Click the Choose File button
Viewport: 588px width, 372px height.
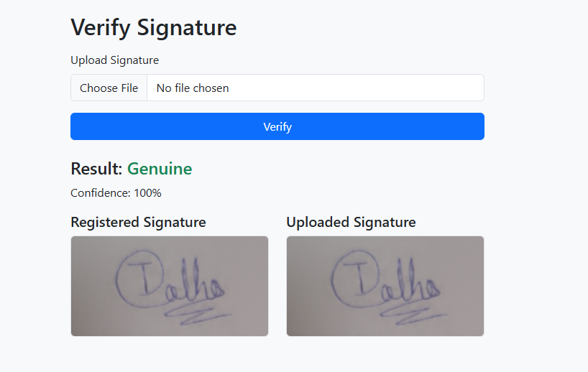coord(109,88)
